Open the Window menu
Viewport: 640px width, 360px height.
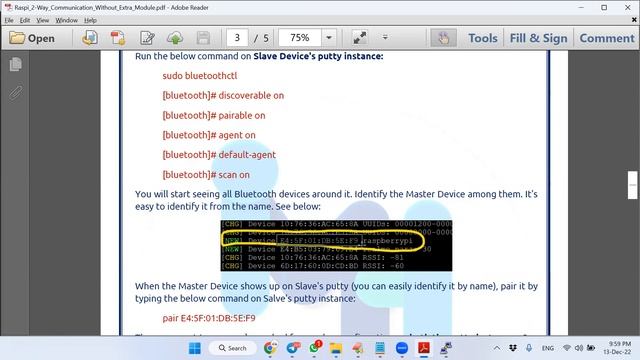[67, 20]
